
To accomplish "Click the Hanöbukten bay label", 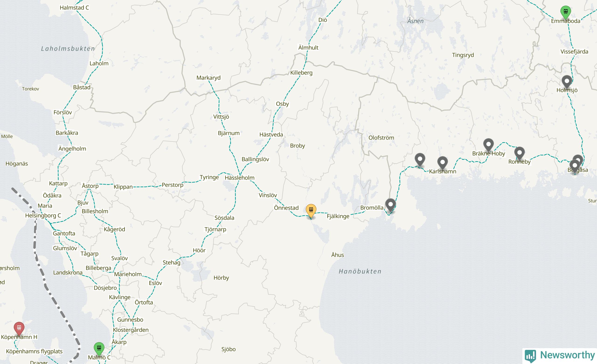I will click(360, 271).
